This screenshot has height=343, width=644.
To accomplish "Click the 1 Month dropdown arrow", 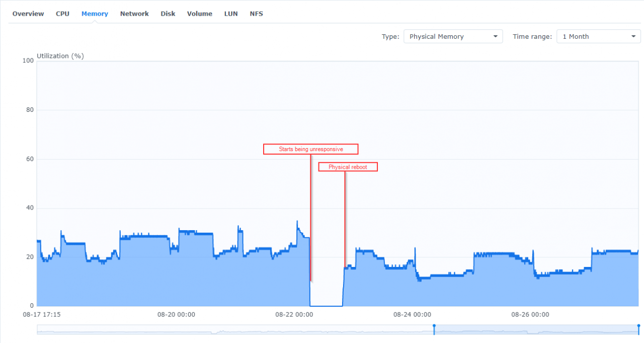I will coord(634,36).
